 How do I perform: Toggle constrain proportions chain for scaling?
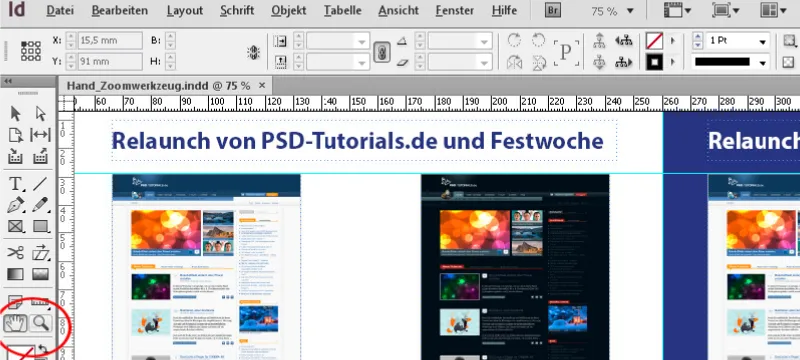(382, 53)
